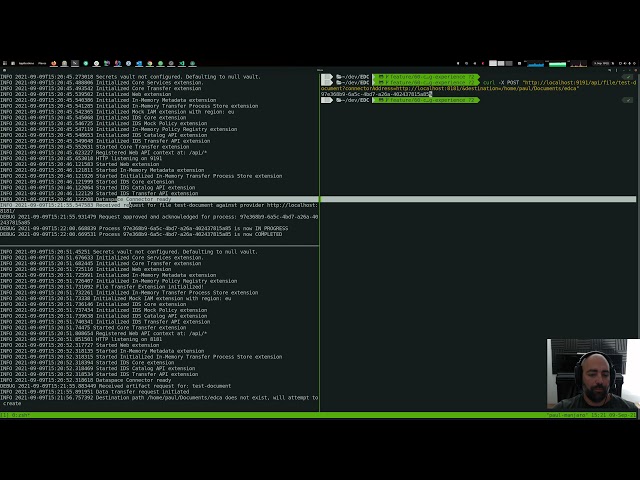Click 'Destination path /home/paul/Documents/edca does not exist' line
Image resolution: width=640 pixels, height=480 pixels.
click(x=159, y=398)
